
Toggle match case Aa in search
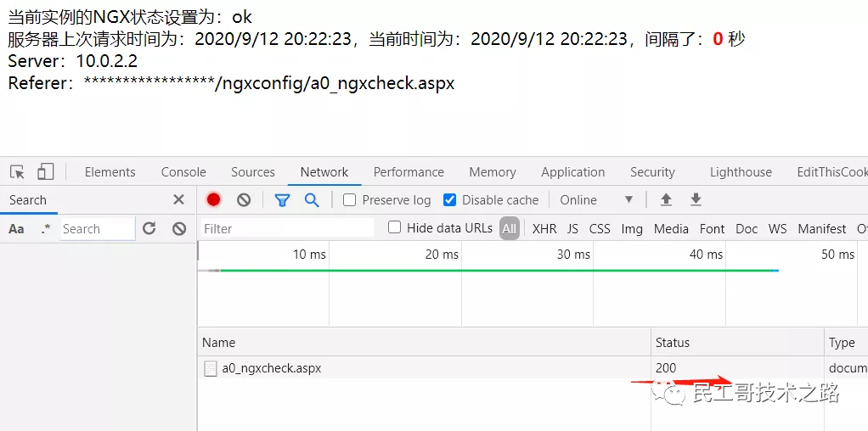(x=16, y=228)
